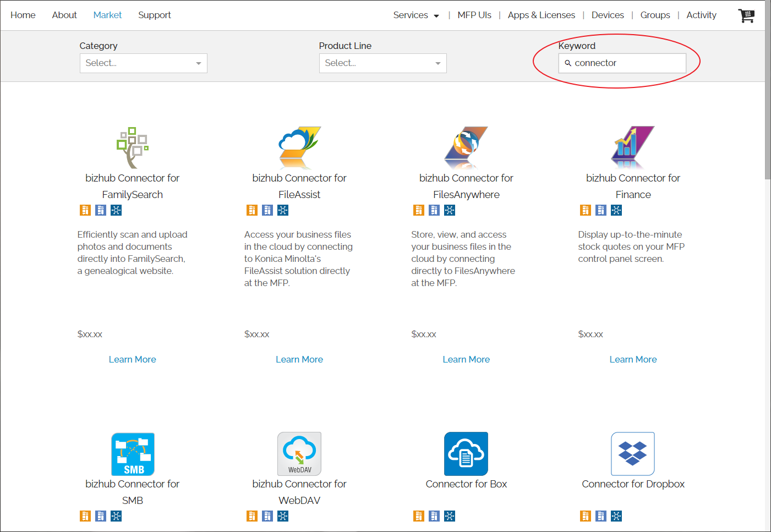Image resolution: width=771 pixels, height=532 pixels.
Task: Open bizhub Connector for SMB title
Action: 133,492
